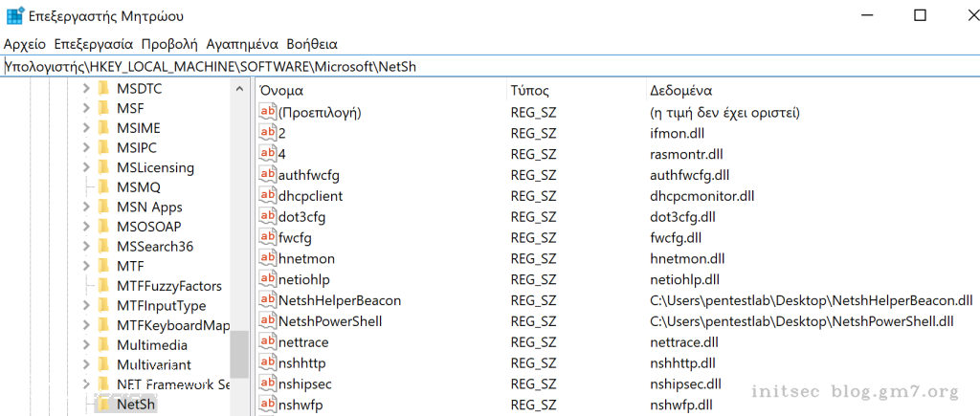Select the NetSh folder icon in tree
This screenshot has height=416, width=980.
(x=104, y=405)
